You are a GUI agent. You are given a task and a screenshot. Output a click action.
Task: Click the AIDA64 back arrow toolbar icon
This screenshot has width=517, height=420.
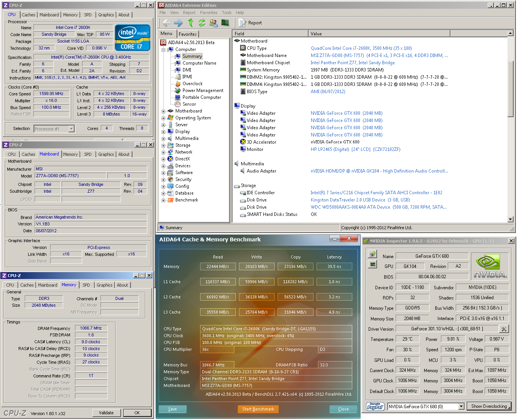point(167,23)
